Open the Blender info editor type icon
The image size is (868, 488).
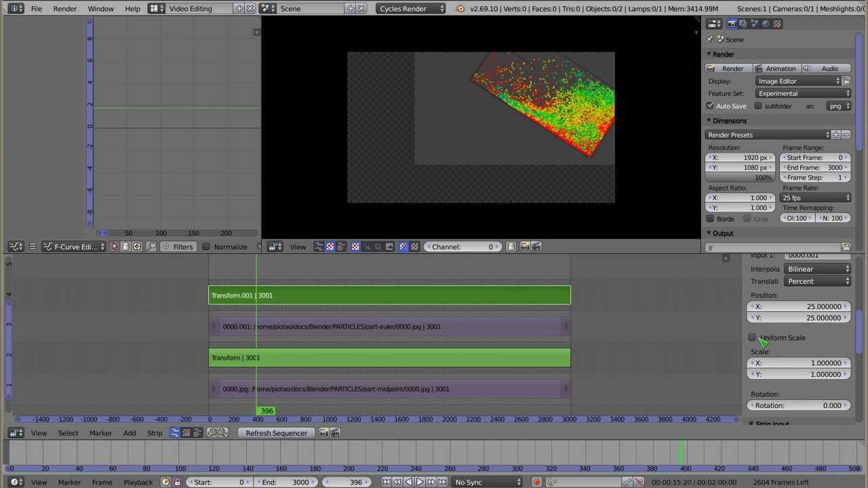coord(15,8)
